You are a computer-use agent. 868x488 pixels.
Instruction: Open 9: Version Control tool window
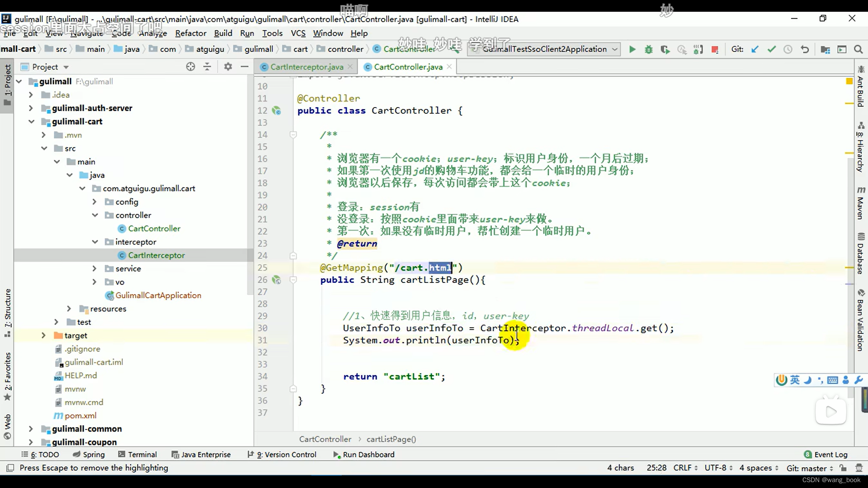coord(282,455)
